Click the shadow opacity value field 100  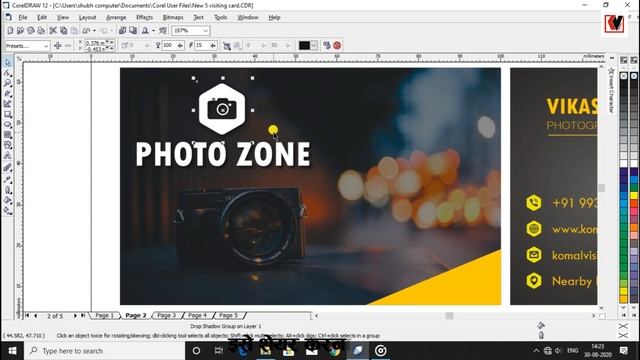(169, 46)
